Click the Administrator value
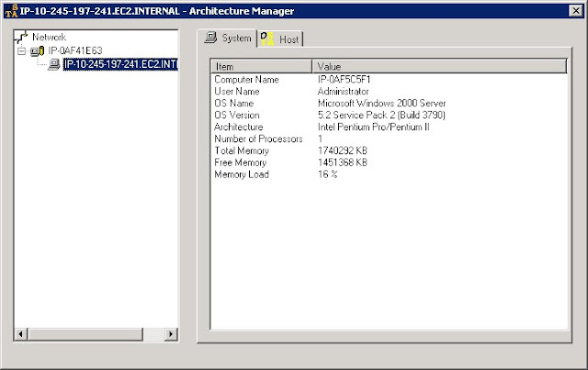The width and height of the screenshot is (588, 370). coord(343,92)
